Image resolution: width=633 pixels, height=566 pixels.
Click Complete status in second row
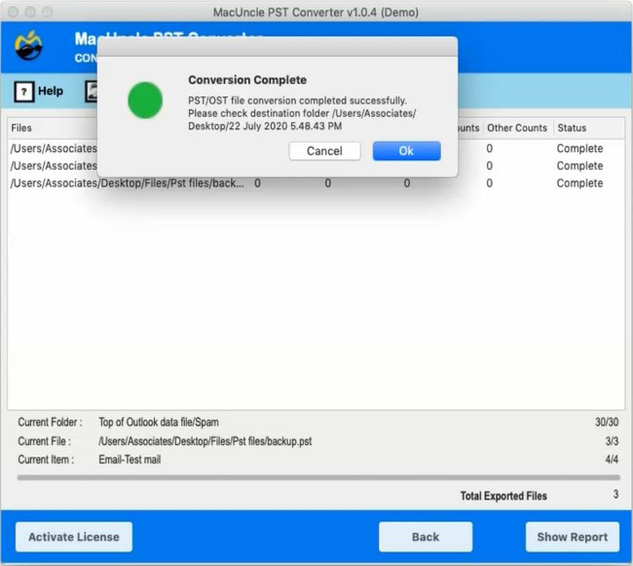click(580, 166)
